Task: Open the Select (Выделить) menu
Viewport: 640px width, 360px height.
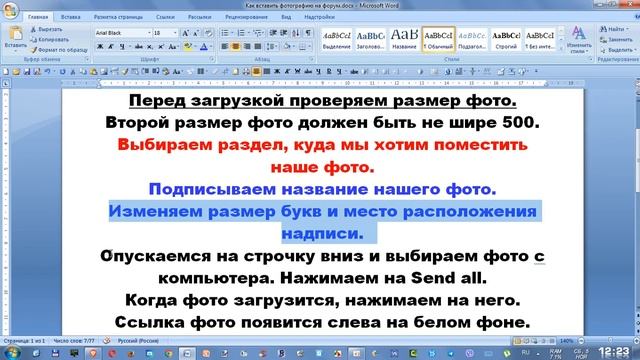Action: point(617,50)
